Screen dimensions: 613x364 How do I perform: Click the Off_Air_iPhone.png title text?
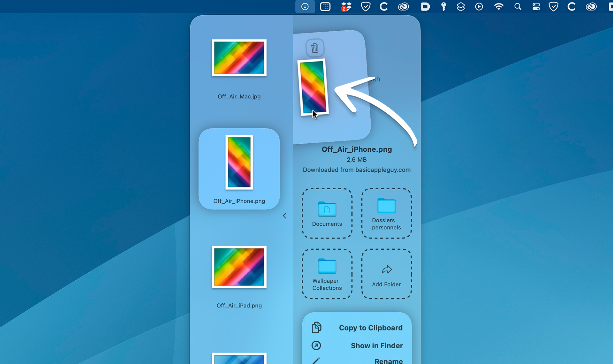tap(357, 149)
